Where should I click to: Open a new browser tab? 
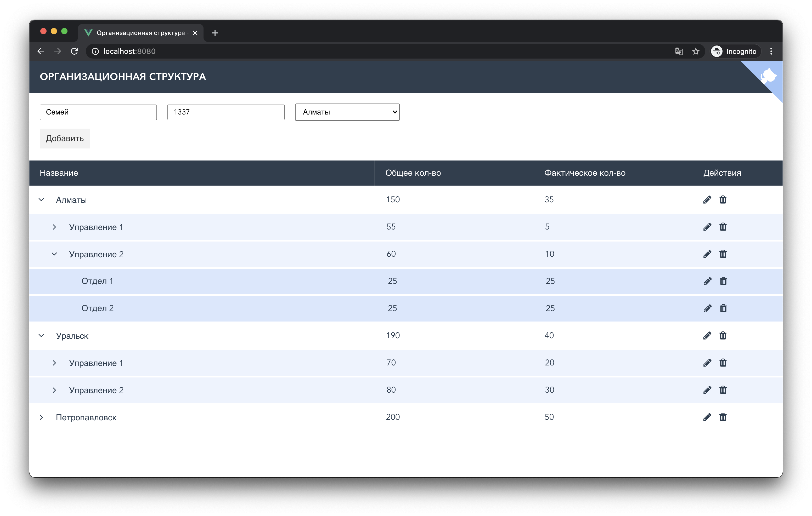pos(215,33)
